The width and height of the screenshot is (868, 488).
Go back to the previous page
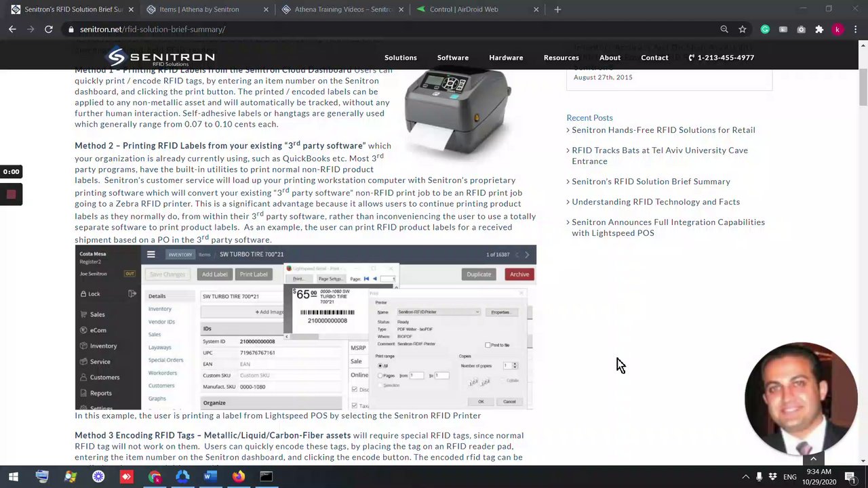click(12, 29)
